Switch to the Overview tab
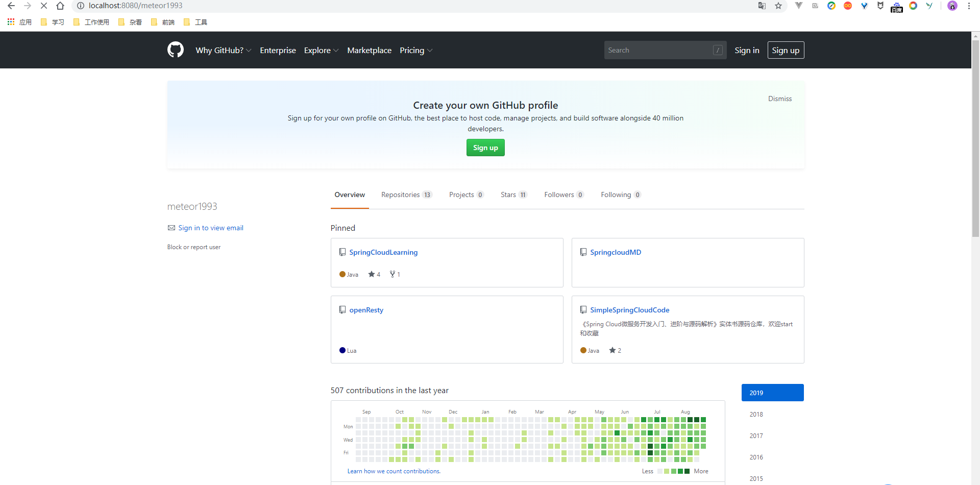This screenshot has width=980, height=485. (350, 195)
